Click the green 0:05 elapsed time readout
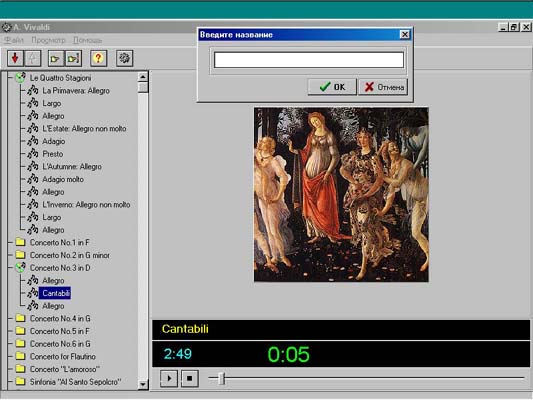The image size is (533, 400). click(x=289, y=354)
